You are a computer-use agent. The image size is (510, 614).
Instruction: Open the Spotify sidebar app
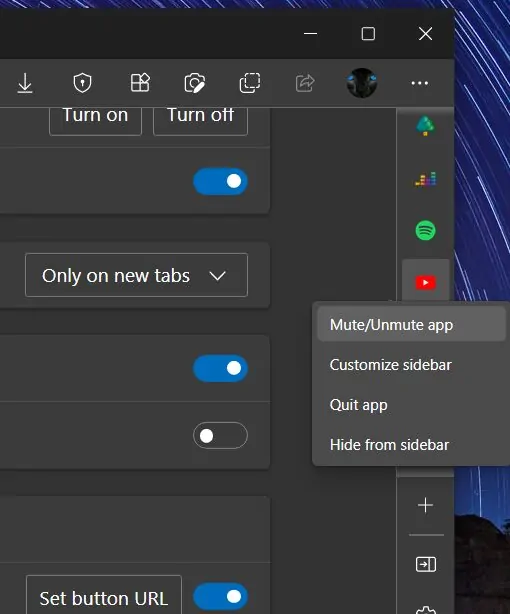click(425, 230)
